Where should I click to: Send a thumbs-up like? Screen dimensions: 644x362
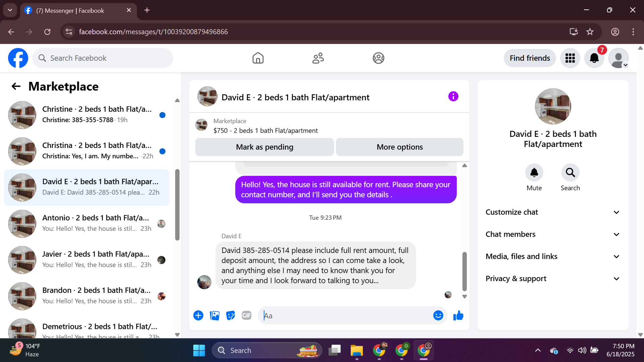[x=458, y=315]
